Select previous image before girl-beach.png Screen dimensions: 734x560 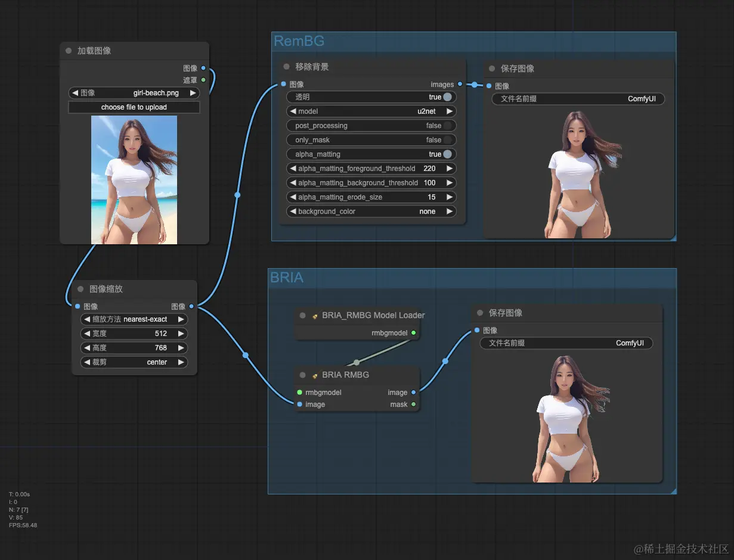click(75, 93)
